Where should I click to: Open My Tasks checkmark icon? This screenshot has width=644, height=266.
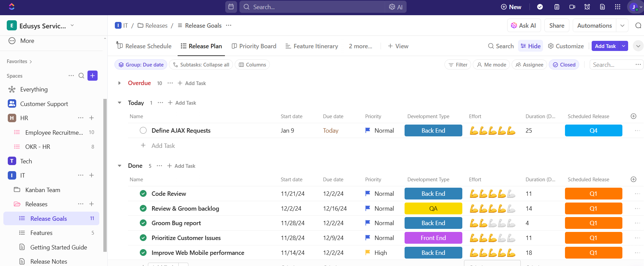tap(540, 7)
